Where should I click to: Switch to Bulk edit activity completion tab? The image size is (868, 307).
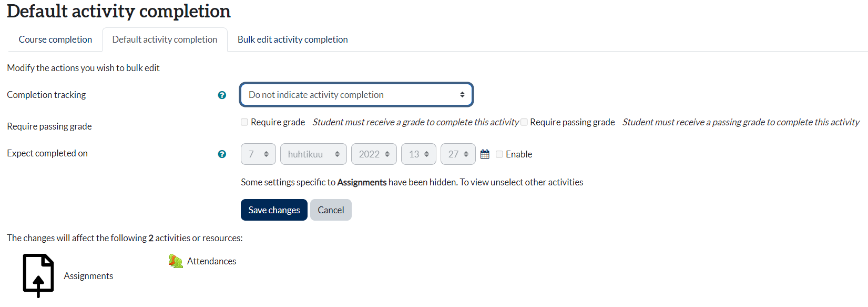tap(292, 39)
